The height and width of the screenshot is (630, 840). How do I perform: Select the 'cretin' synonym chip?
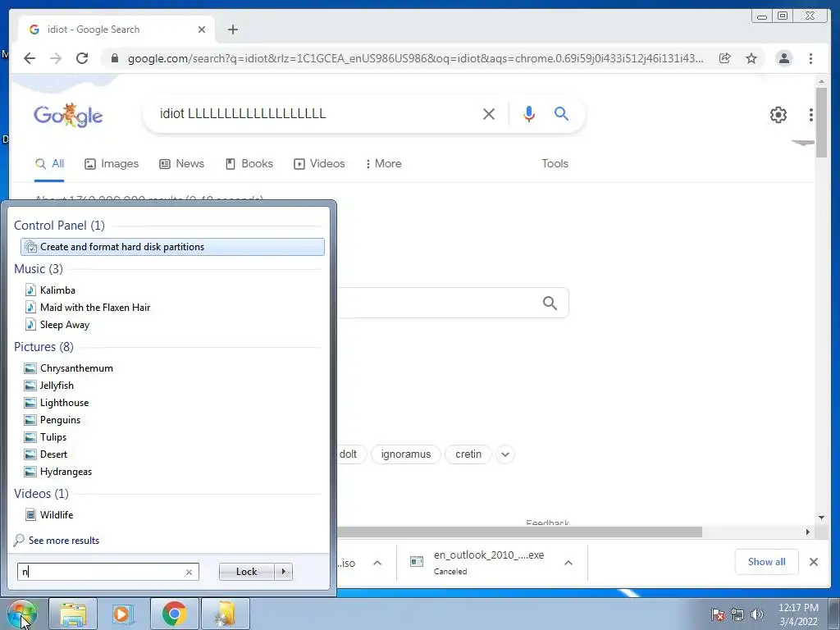[468, 454]
